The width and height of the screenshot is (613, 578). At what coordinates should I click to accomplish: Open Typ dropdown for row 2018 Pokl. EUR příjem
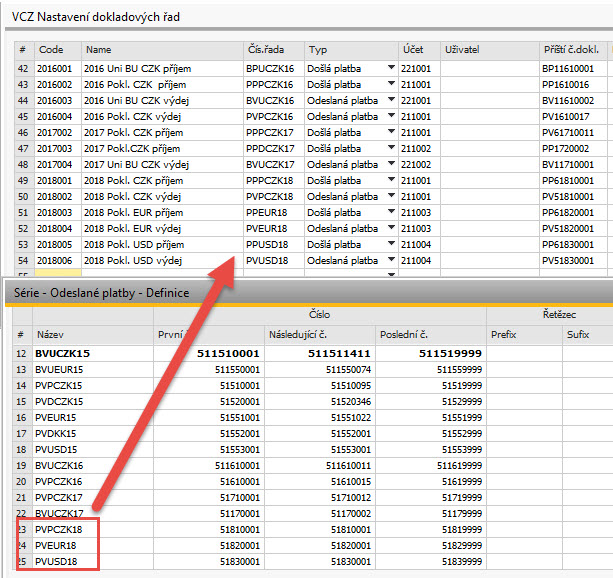coord(391,212)
